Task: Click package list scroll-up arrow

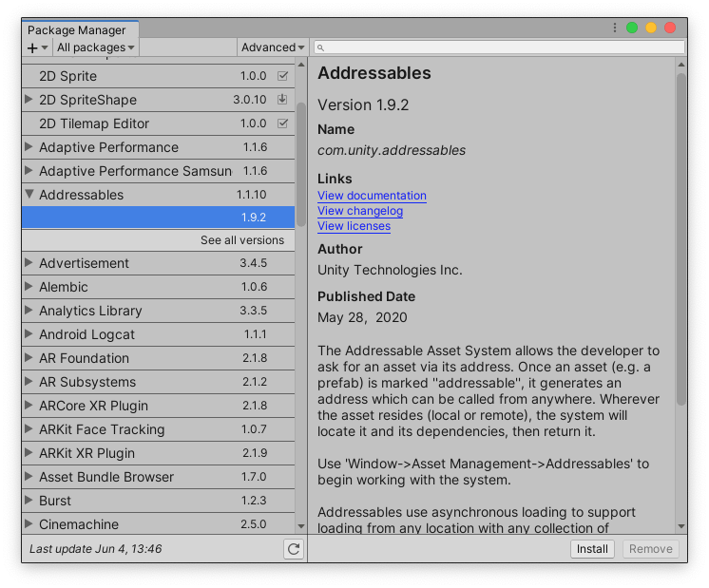Action: click(301, 66)
